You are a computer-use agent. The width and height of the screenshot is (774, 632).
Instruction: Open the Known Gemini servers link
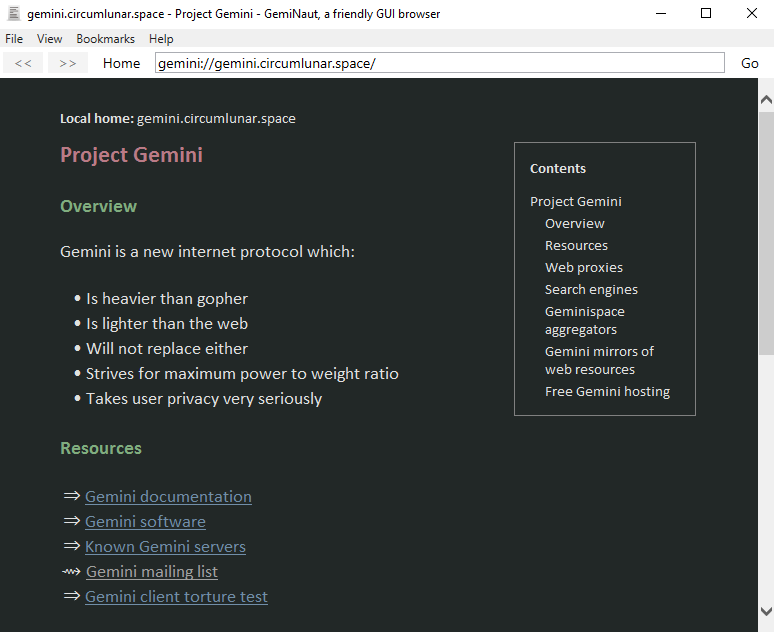165,547
